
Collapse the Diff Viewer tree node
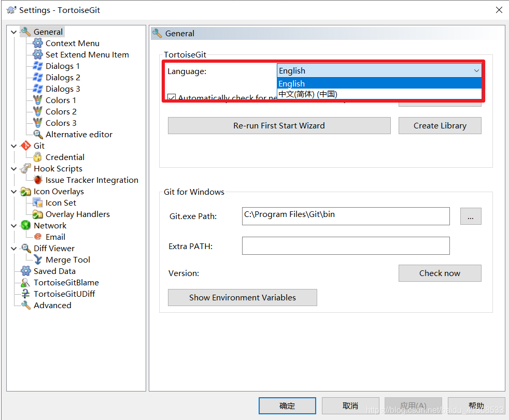tap(13, 249)
